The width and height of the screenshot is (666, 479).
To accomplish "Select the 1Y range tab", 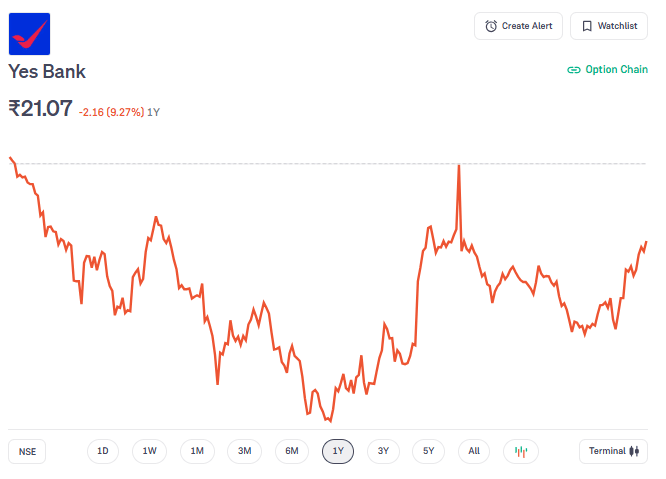I will (x=338, y=451).
